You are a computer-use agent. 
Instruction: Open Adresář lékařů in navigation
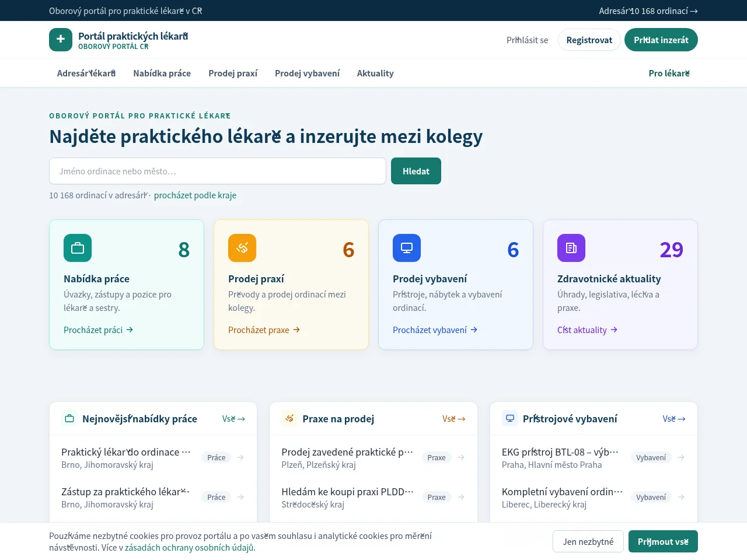coord(86,73)
